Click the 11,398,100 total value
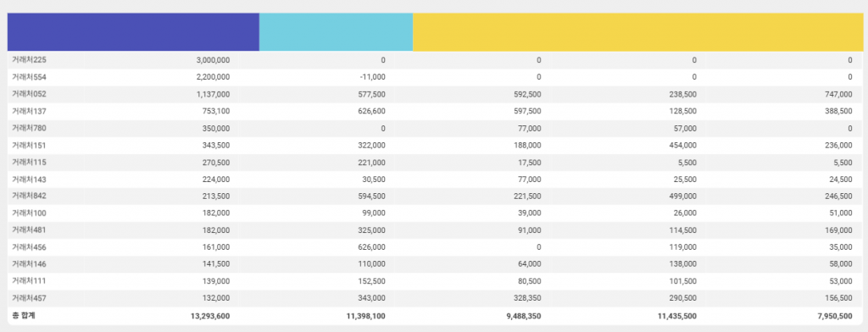This screenshot has width=868, height=332. 366,317
